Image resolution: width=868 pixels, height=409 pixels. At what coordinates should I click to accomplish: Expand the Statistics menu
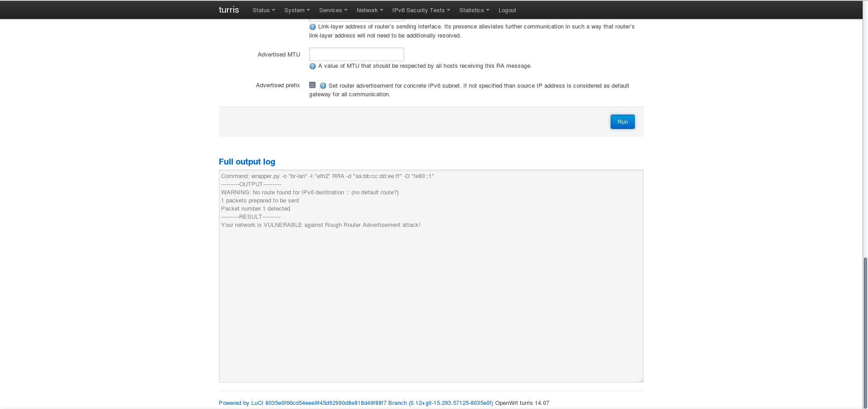click(x=474, y=10)
